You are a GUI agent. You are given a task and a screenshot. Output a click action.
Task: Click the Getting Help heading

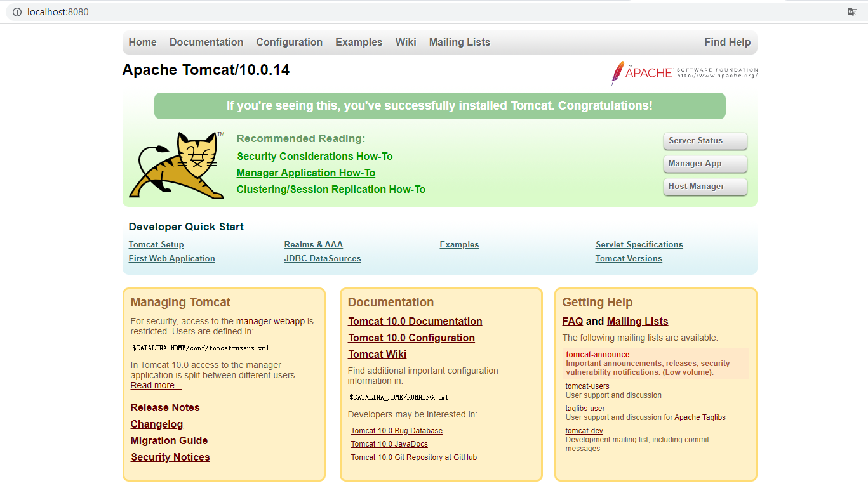coord(598,303)
